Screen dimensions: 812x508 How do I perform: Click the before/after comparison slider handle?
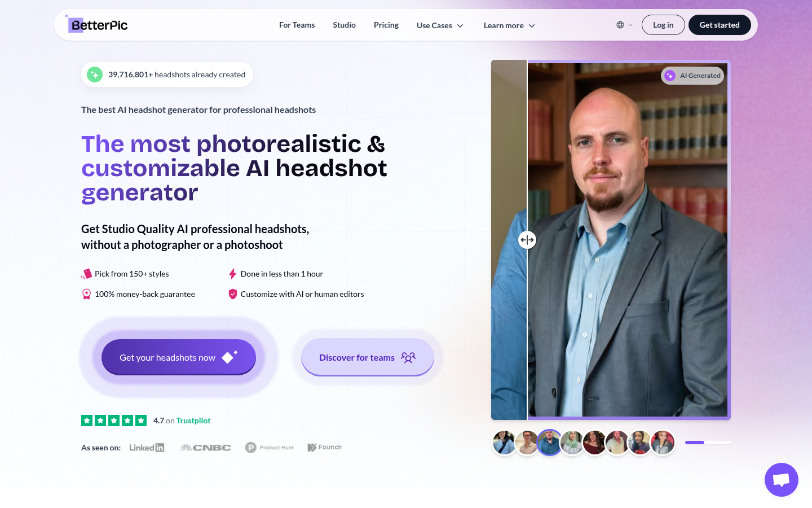527,240
